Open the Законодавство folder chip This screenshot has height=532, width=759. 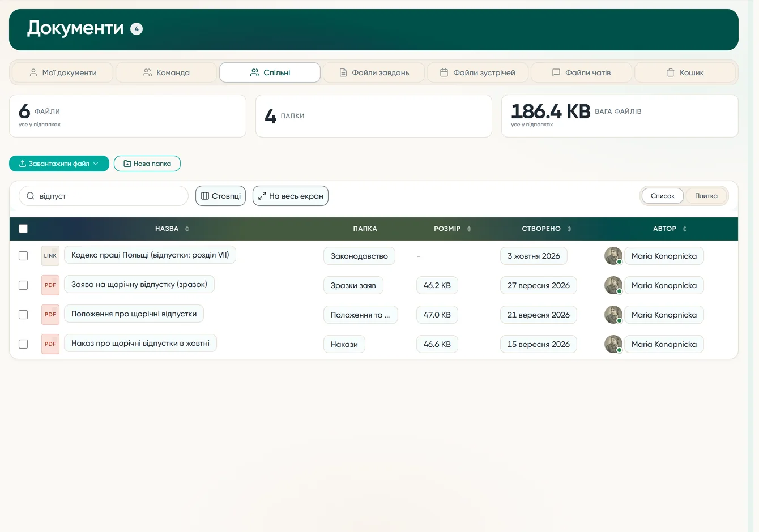pos(359,256)
